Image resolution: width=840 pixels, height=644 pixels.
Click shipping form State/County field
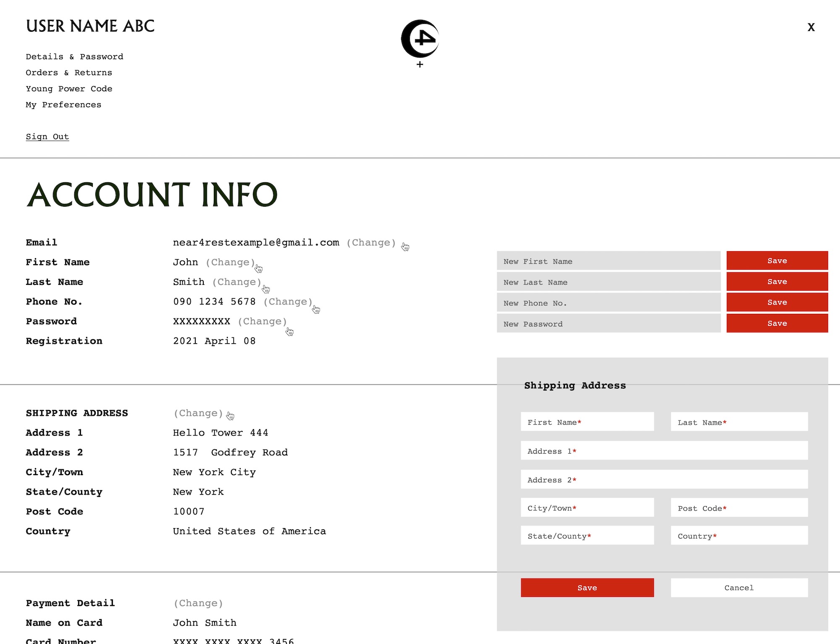point(587,536)
